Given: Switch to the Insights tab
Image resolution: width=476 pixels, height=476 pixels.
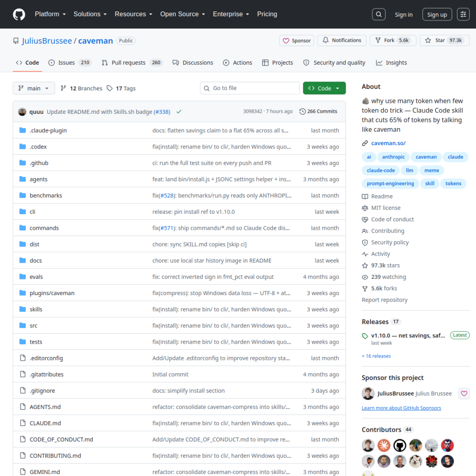Looking at the screenshot, I should tap(391, 62).
